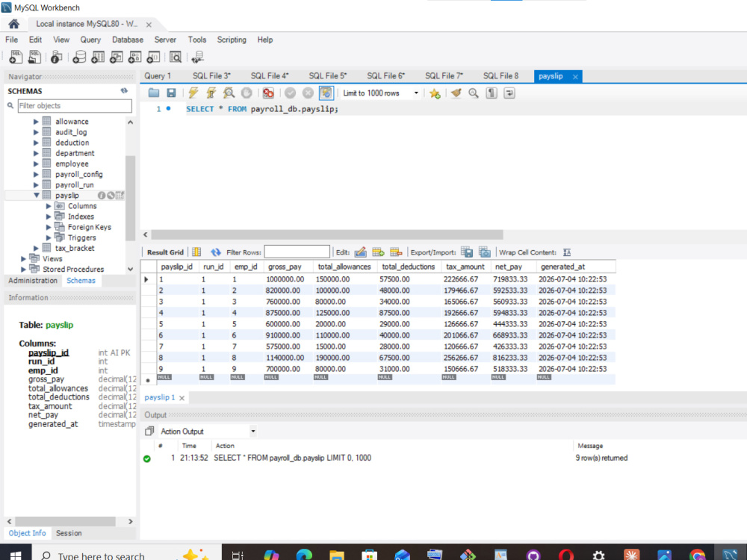Toggle word wrapping in editor
Viewport: 747px width, 560px height.
[x=509, y=93]
